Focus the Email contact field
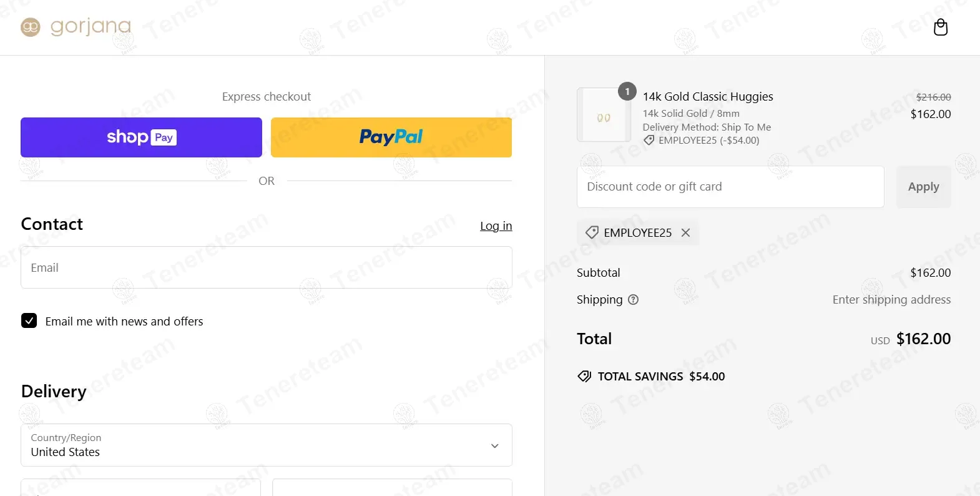The image size is (980, 496). coord(266,267)
